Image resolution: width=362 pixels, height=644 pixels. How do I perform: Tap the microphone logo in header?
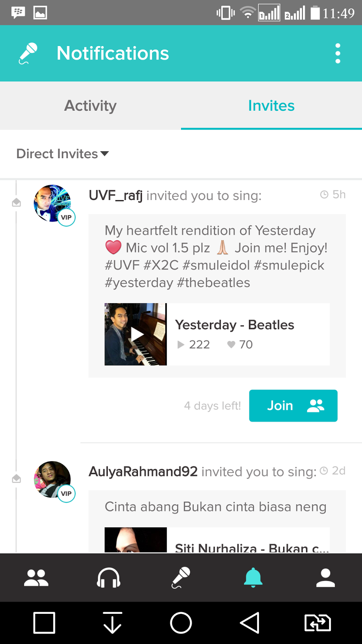28,54
